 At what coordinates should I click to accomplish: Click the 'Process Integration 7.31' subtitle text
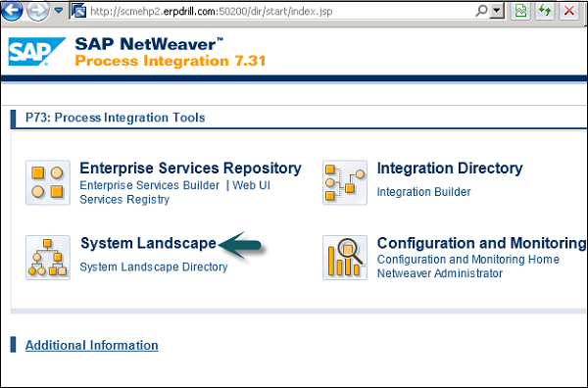point(171,61)
